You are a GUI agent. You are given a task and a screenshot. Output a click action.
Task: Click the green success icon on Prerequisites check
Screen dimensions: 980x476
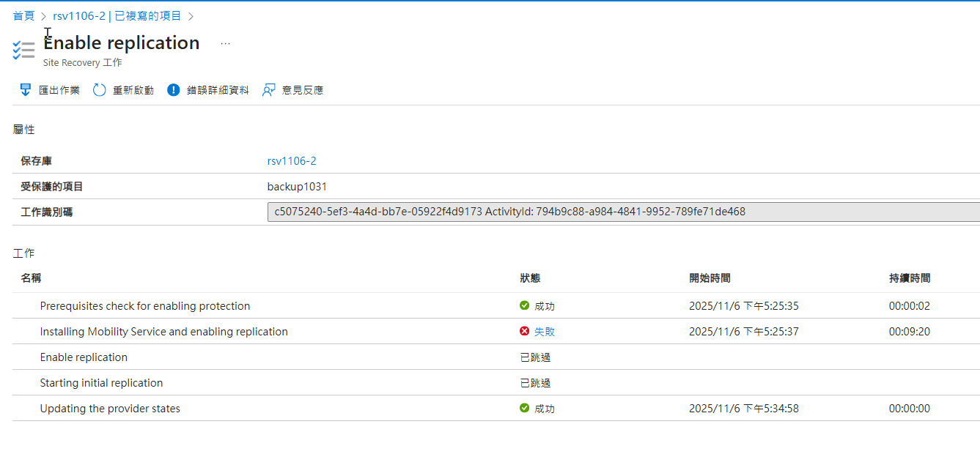(x=525, y=305)
